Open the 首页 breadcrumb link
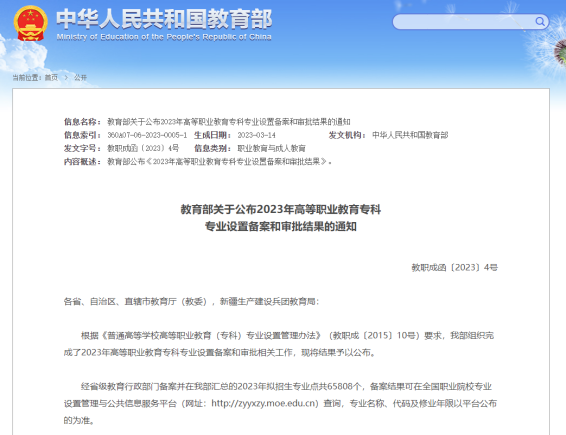 [x=51, y=78]
